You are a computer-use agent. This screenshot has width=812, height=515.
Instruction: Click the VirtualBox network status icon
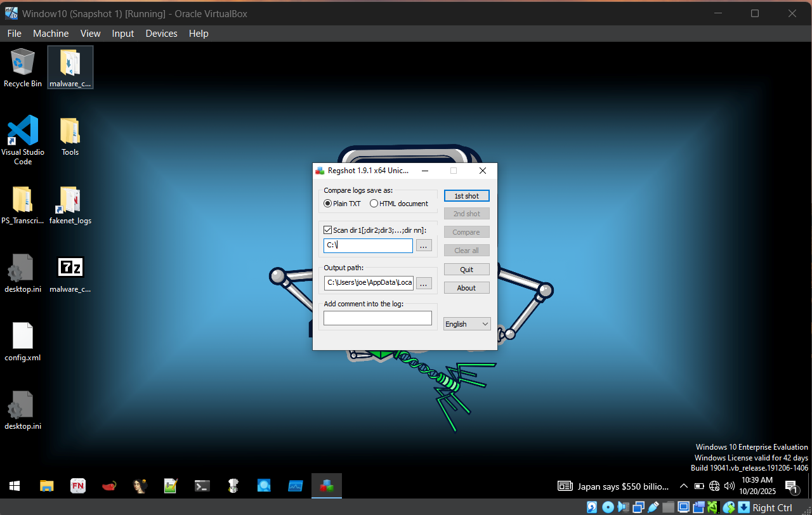point(638,507)
